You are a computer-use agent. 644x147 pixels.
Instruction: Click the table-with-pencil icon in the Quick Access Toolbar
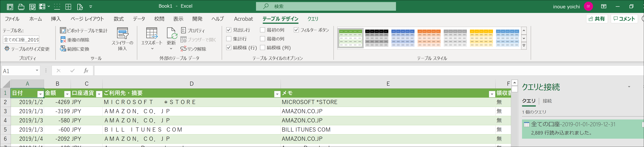click(32, 7)
